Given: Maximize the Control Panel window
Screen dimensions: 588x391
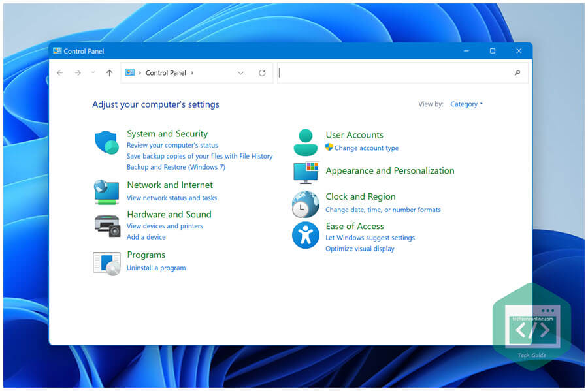Looking at the screenshot, I should coord(493,51).
